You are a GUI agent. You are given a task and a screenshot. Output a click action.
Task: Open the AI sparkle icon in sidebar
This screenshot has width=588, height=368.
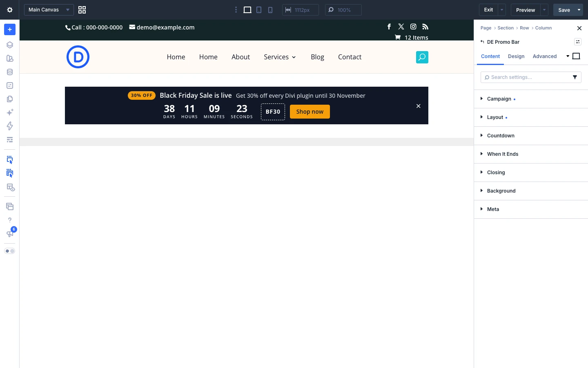10,112
